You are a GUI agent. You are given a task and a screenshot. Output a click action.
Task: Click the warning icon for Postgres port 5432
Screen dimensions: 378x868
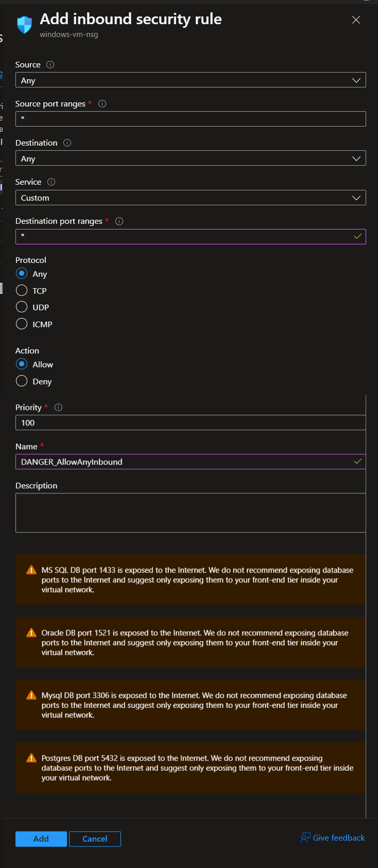pyautogui.click(x=31, y=757)
